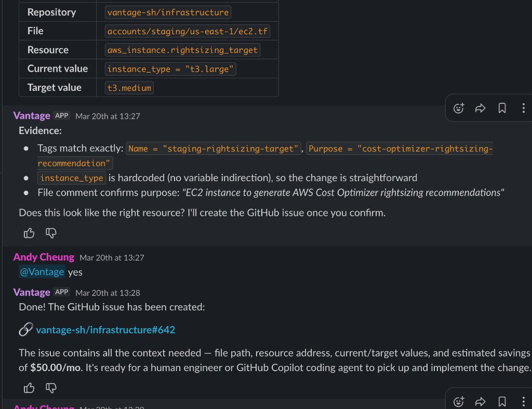Click the vantage-sh/infrastructure repository code value
532x409 pixels.
pyautogui.click(x=168, y=12)
